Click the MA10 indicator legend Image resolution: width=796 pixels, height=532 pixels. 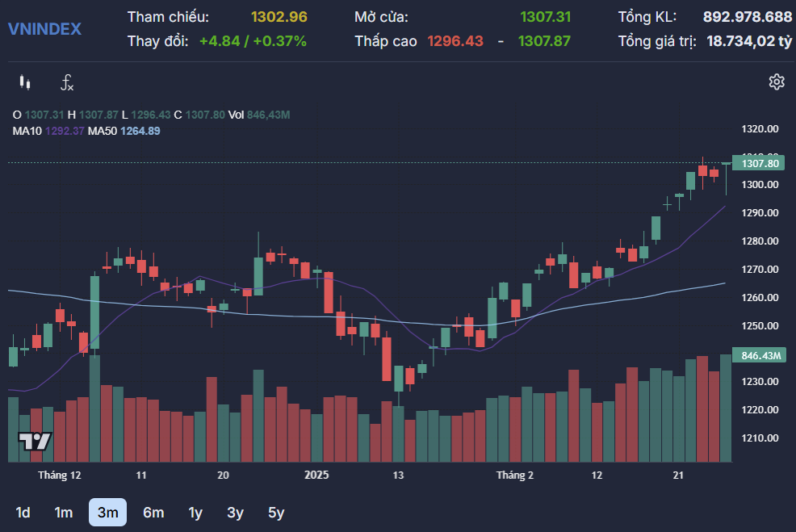(48, 131)
